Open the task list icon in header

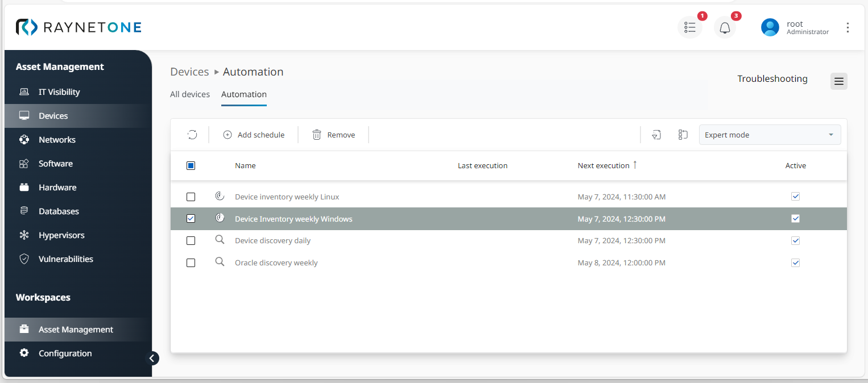point(689,28)
